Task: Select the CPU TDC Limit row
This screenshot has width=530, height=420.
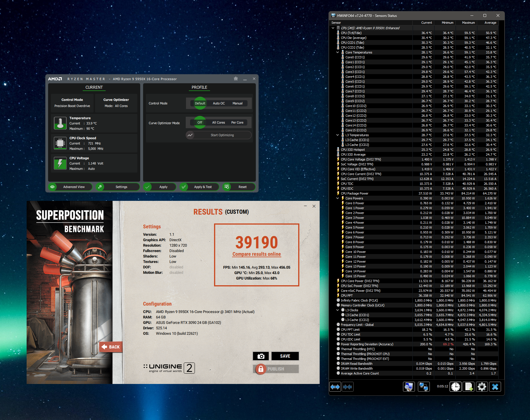Action: pos(414,334)
